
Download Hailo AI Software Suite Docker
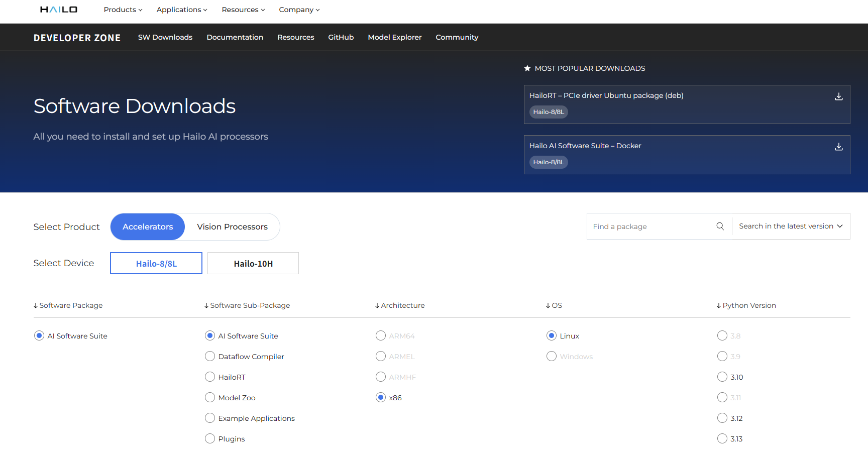click(838, 147)
